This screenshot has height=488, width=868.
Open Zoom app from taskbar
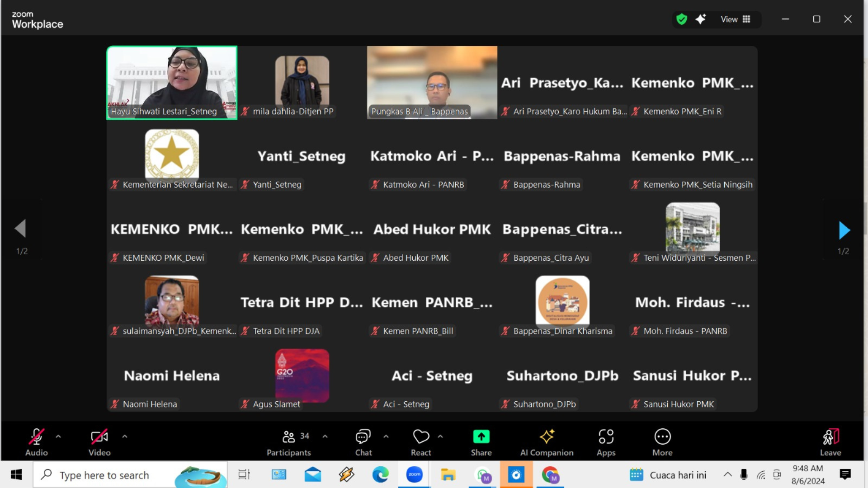pos(415,474)
